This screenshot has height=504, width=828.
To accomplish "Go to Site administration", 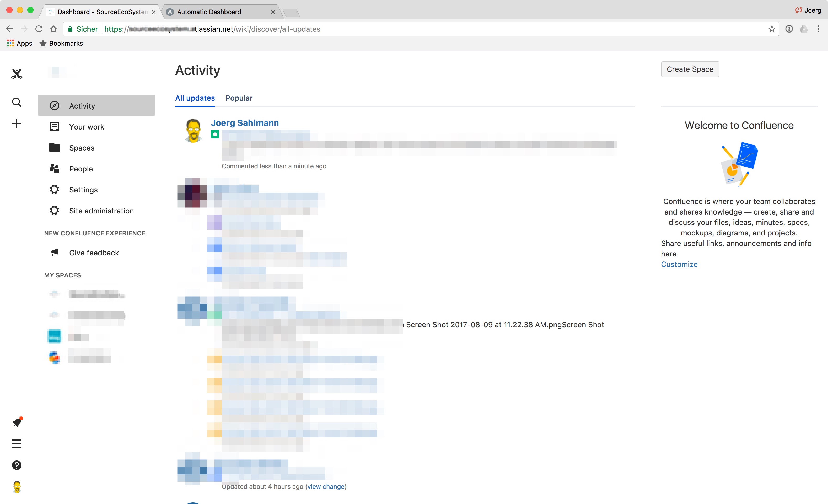I will [101, 211].
